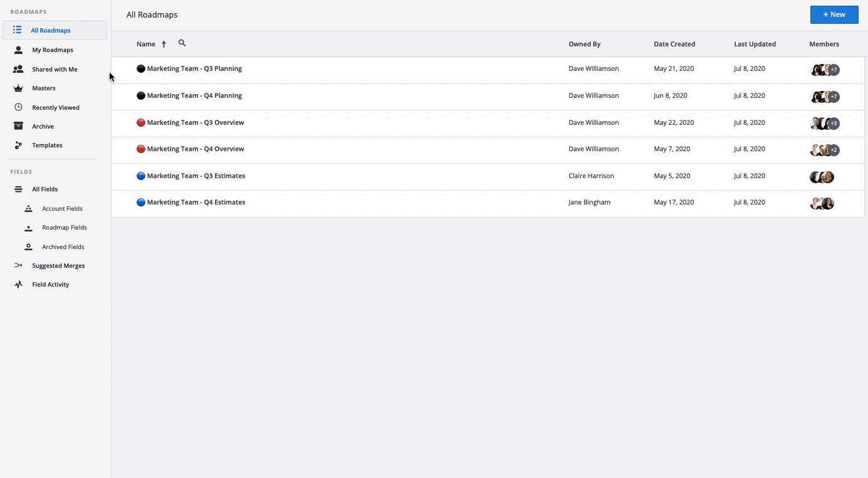The height and width of the screenshot is (478, 868).
Task: Click red dot beside Q4 Overview roadmap
Action: (141, 149)
